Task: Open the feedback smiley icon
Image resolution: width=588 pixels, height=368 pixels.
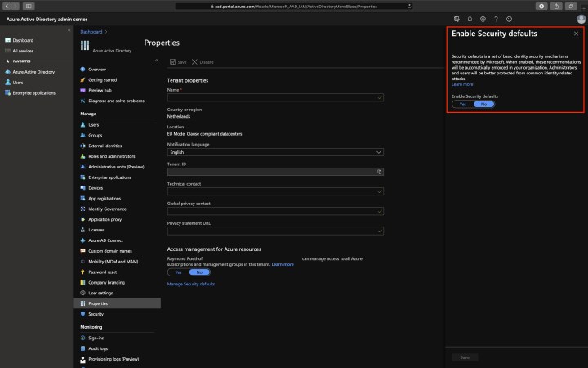Action: 510,18
